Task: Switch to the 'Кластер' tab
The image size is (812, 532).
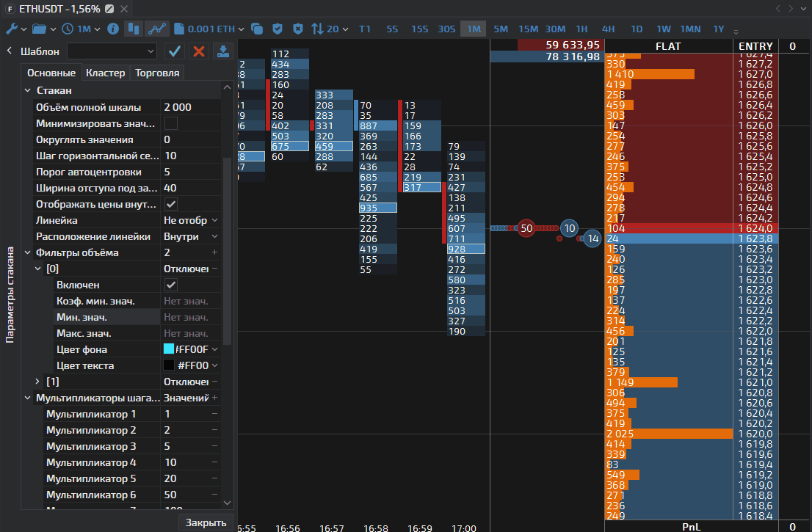Action: click(105, 73)
